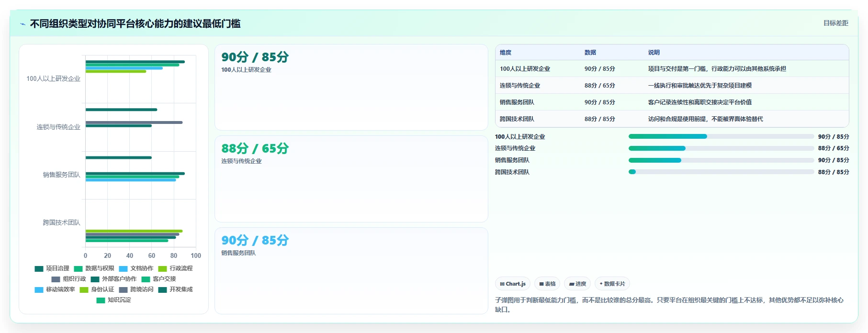Click the 88分 / 65分 value beside 连锁与传统企业 progress bar
Viewport: 868px width, 333px height.
pos(834,148)
